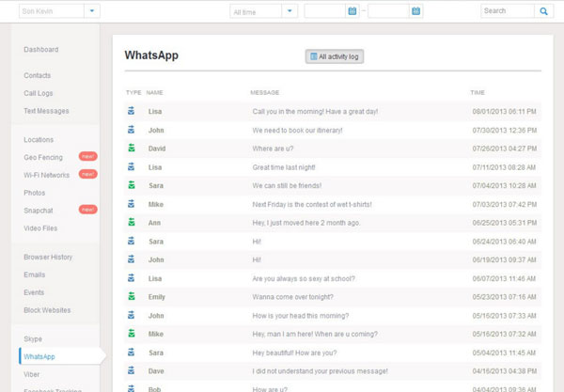Click the timestamp '06/25/2013 05:31 PM'
The image size is (564, 392).
coord(504,223)
